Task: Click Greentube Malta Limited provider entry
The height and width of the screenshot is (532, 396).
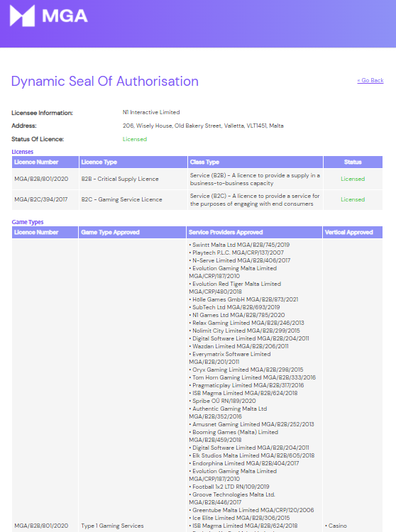Action: point(251,510)
